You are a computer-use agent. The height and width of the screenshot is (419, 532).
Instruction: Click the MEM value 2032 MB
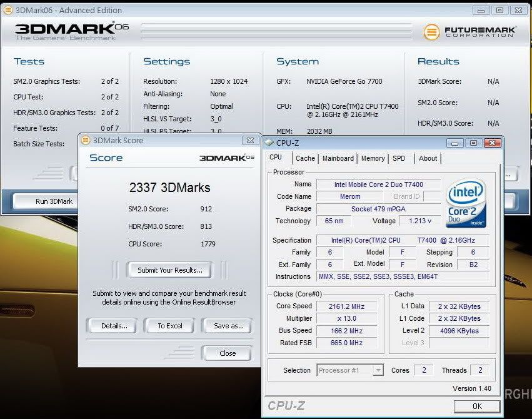(319, 131)
